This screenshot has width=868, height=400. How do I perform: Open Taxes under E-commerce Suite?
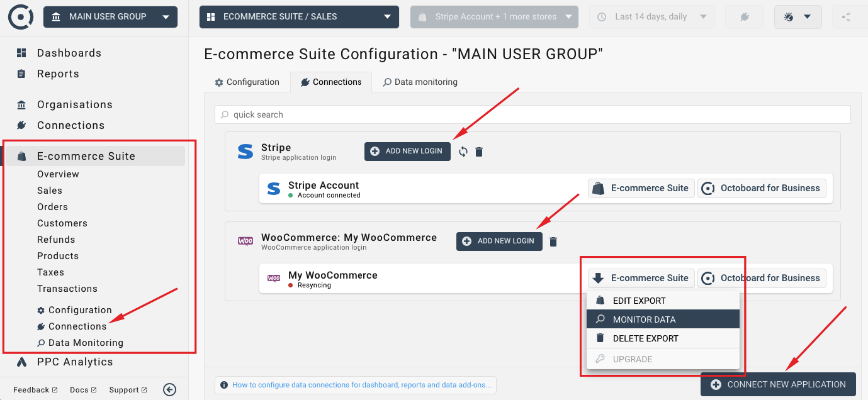pyautogui.click(x=50, y=272)
